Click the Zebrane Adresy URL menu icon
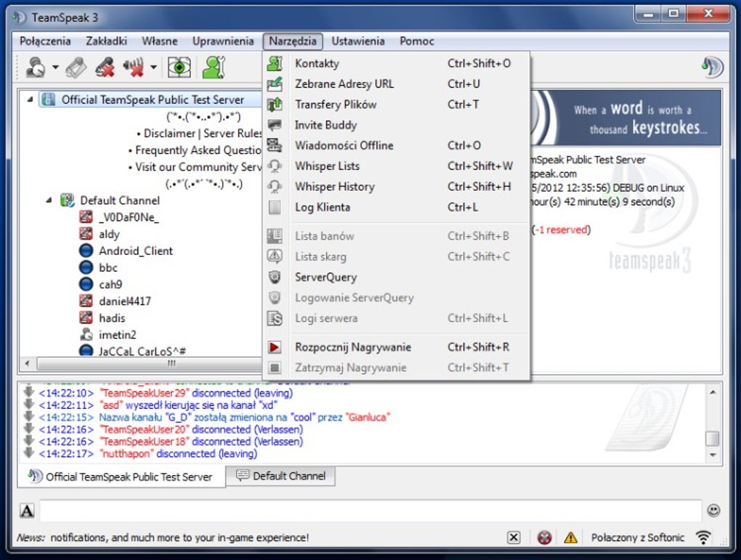Image resolution: width=741 pixels, height=560 pixels. pyautogui.click(x=275, y=84)
